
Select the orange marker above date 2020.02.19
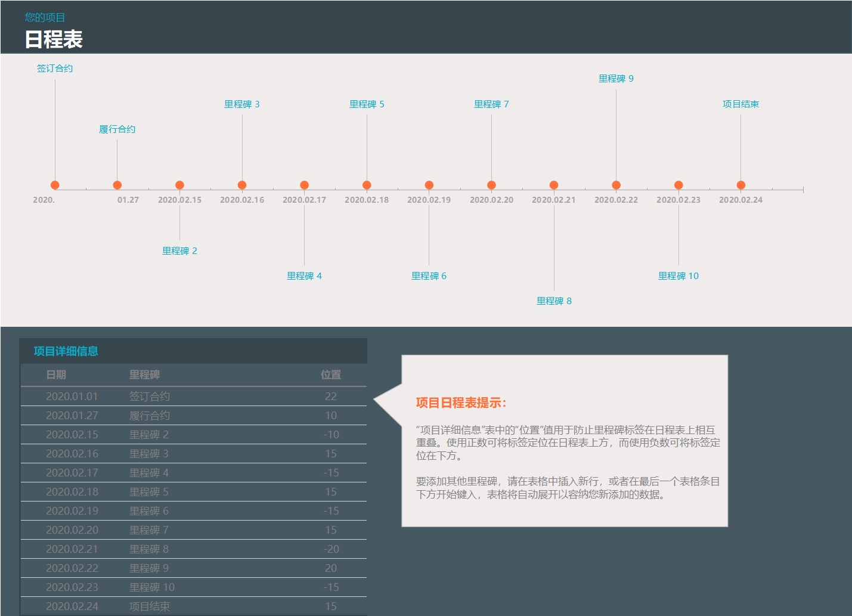(429, 185)
